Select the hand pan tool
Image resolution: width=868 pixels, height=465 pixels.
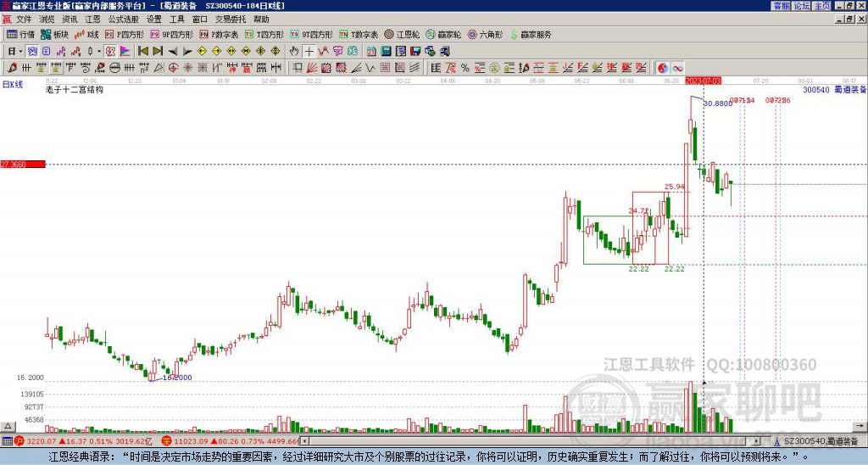[x=294, y=52]
